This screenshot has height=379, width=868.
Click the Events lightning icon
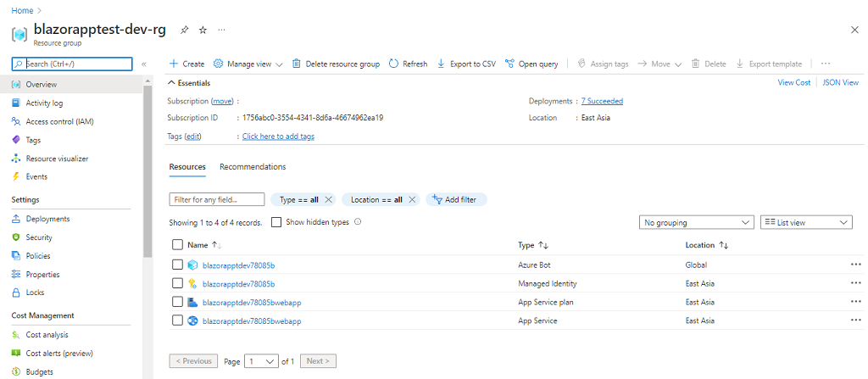click(16, 176)
